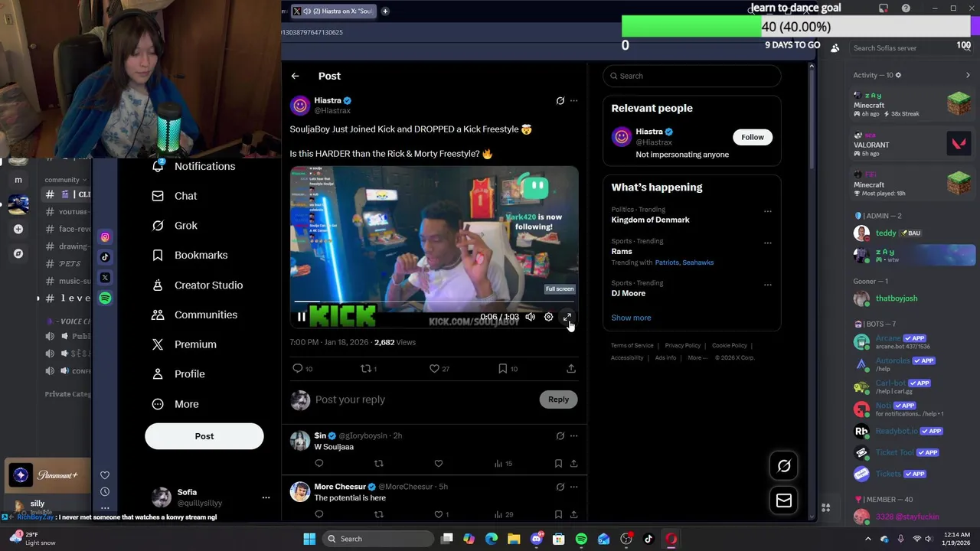
Task: Repost the W Souljaaa reply
Action: pos(378,463)
